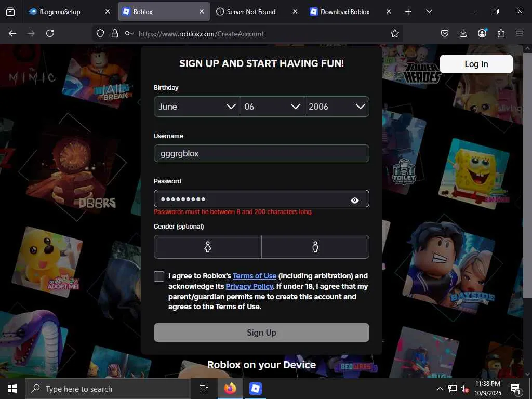Open network status tray icon
The width and height of the screenshot is (532, 399).
pyautogui.click(x=453, y=389)
